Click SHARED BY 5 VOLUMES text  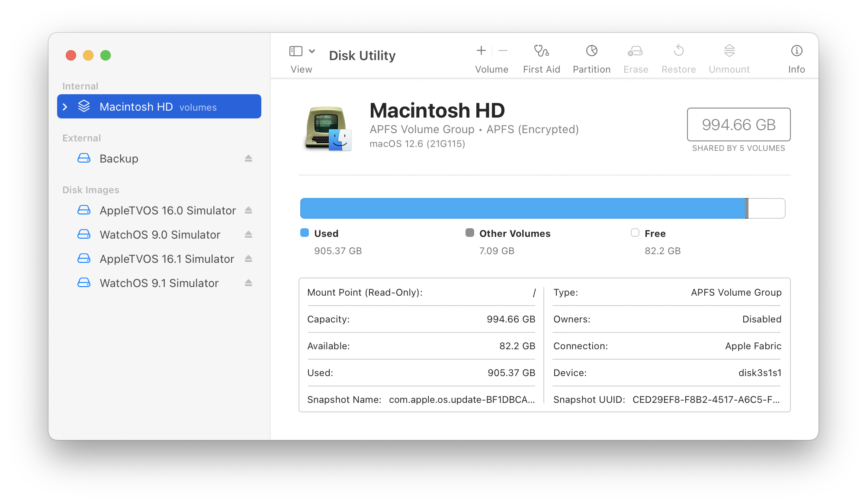739,148
